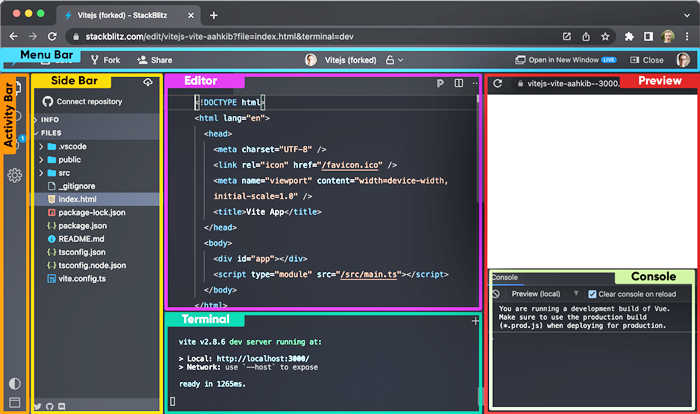This screenshot has height=414, width=700.
Task: Click Connect repository
Action: [x=83, y=101]
